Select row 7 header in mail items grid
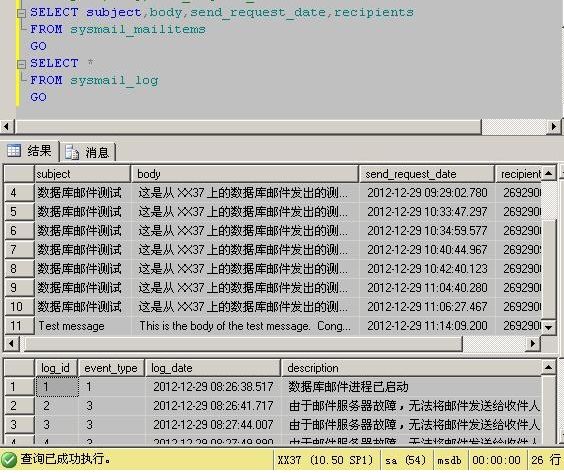 click(x=19, y=250)
